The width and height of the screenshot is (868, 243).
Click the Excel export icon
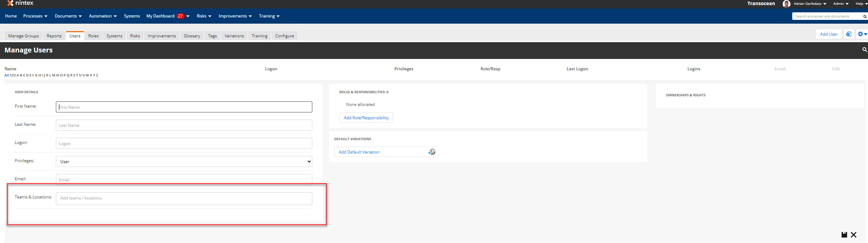(x=848, y=34)
